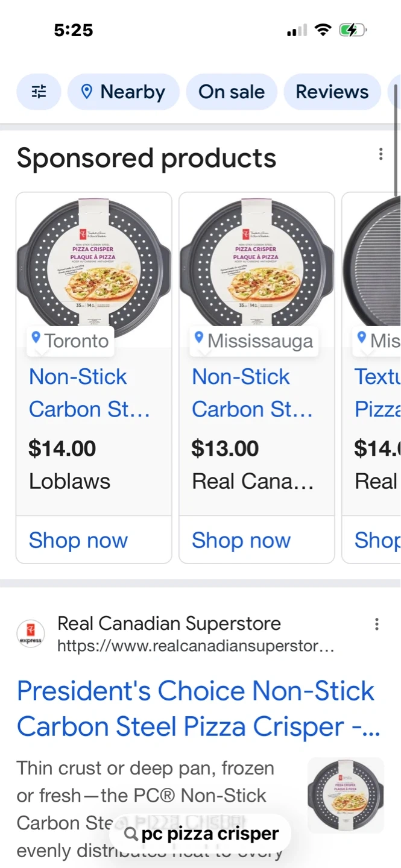Tap the Real Canadian Superstore site favicon

[30, 634]
